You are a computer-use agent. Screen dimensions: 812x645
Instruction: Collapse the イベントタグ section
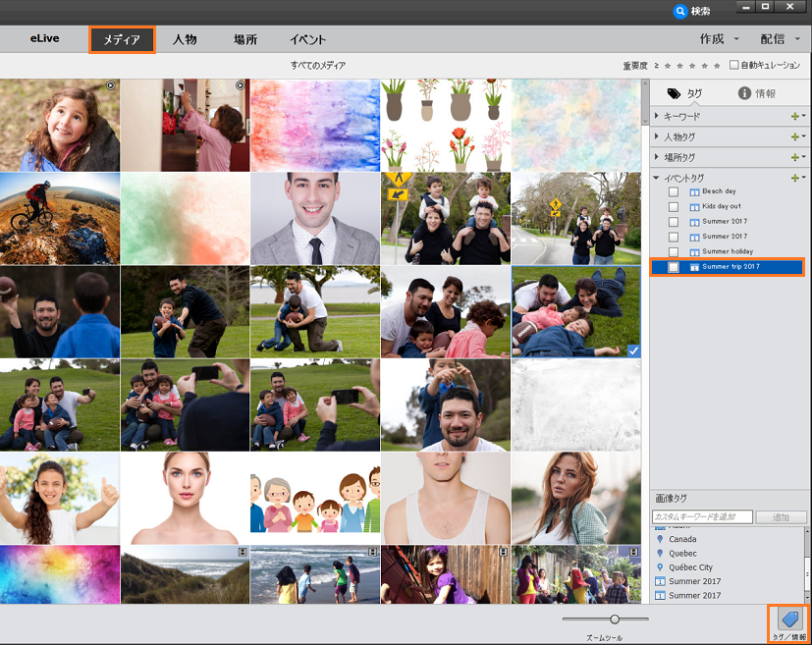point(657,178)
